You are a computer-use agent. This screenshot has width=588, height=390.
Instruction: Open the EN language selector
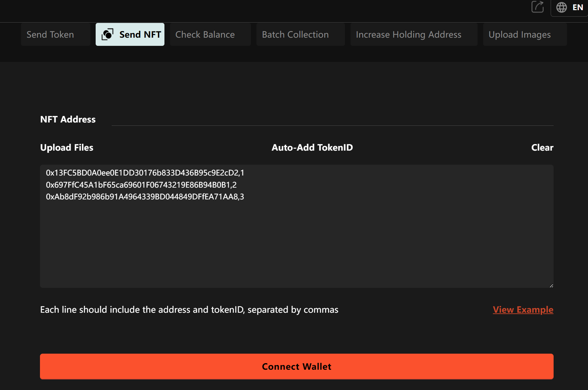[577, 7]
